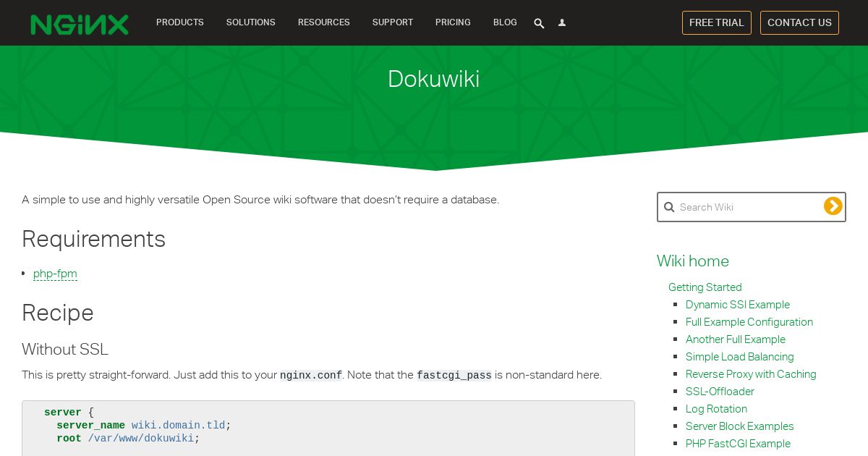Click the Free Trial button
This screenshot has height=456, width=868.
click(x=717, y=22)
